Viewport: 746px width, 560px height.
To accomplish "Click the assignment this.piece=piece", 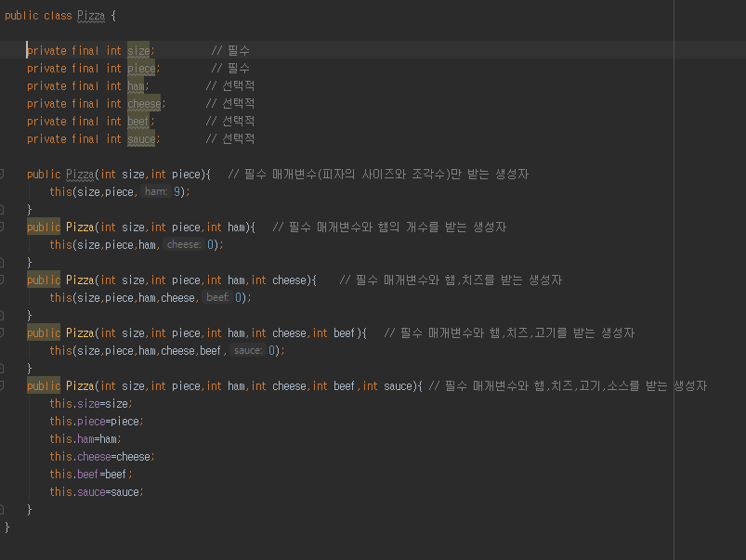I will (x=97, y=421).
